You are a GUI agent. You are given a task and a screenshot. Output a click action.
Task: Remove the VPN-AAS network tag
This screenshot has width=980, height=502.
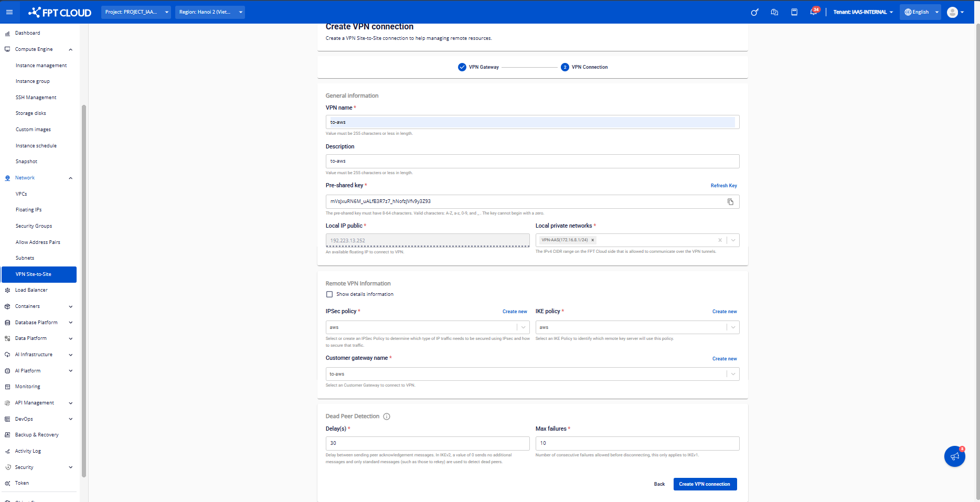point(593,240)
